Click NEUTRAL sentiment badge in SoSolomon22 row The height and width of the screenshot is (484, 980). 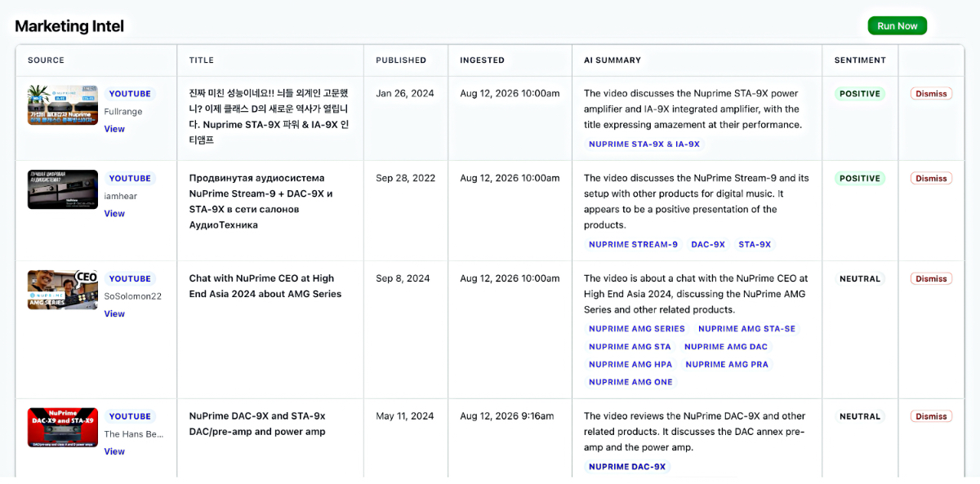[x=860, y=279]
